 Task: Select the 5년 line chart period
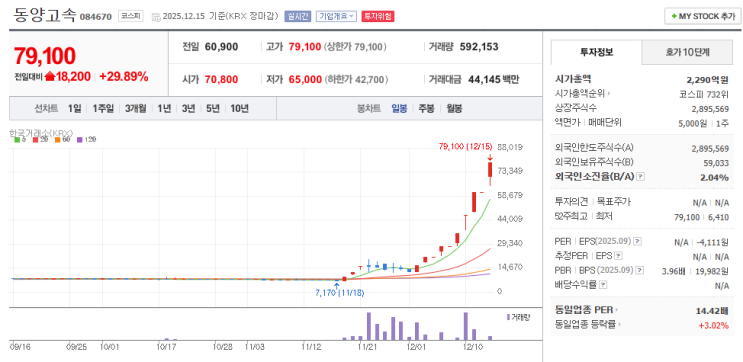point(212,109)
